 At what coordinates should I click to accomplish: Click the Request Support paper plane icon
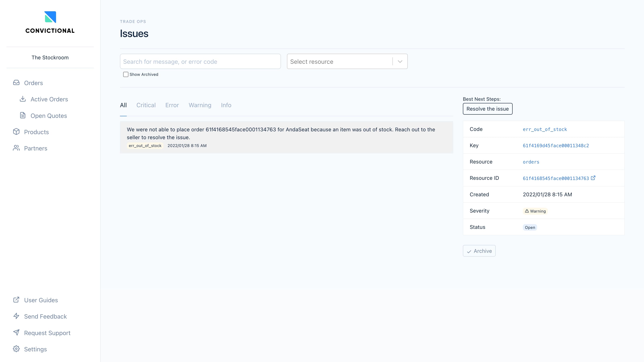pos(16,332)
